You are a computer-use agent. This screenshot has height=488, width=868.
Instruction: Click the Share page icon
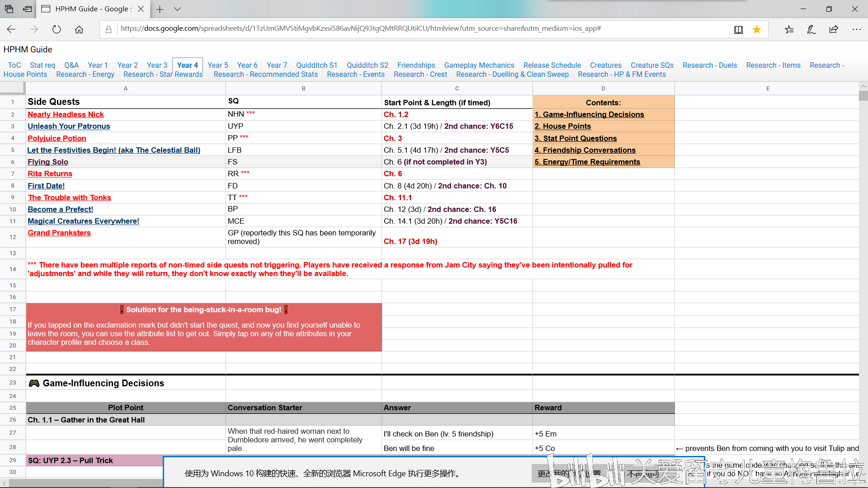[x=834, y=29]
